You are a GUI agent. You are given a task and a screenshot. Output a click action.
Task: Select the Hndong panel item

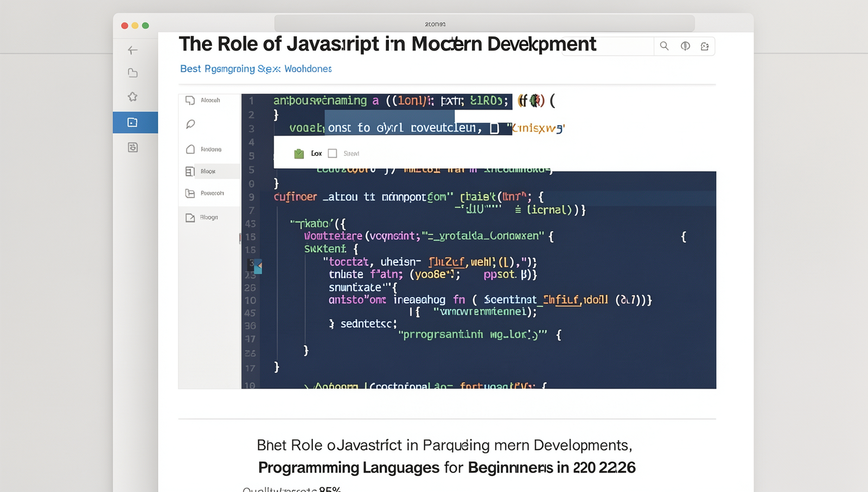click(x=209, y=149)
